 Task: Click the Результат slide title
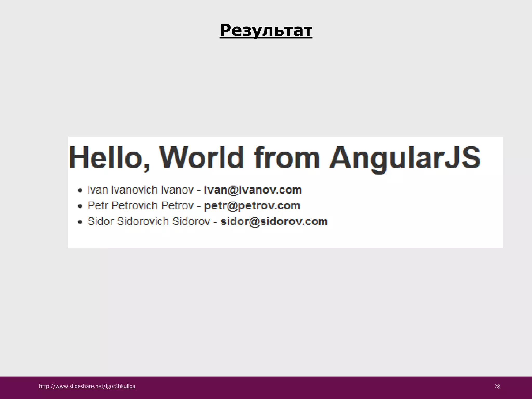[266, 31]
